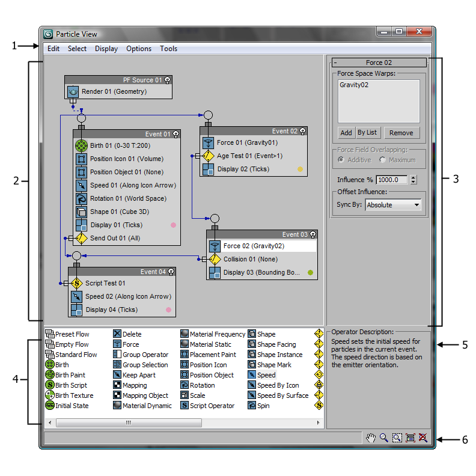Toggle the Event 04 lightbulb

click(x=171, y=272)
